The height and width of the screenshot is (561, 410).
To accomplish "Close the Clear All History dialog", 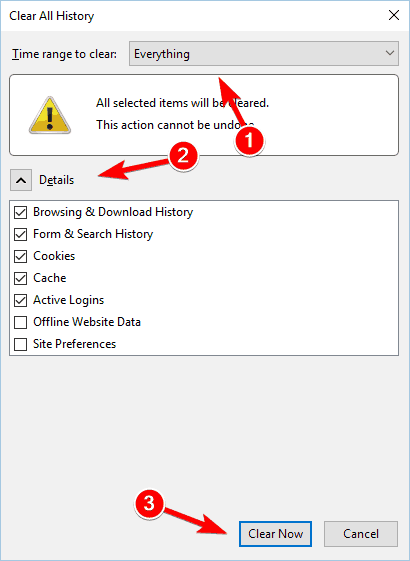I will [x=394, y=15].
